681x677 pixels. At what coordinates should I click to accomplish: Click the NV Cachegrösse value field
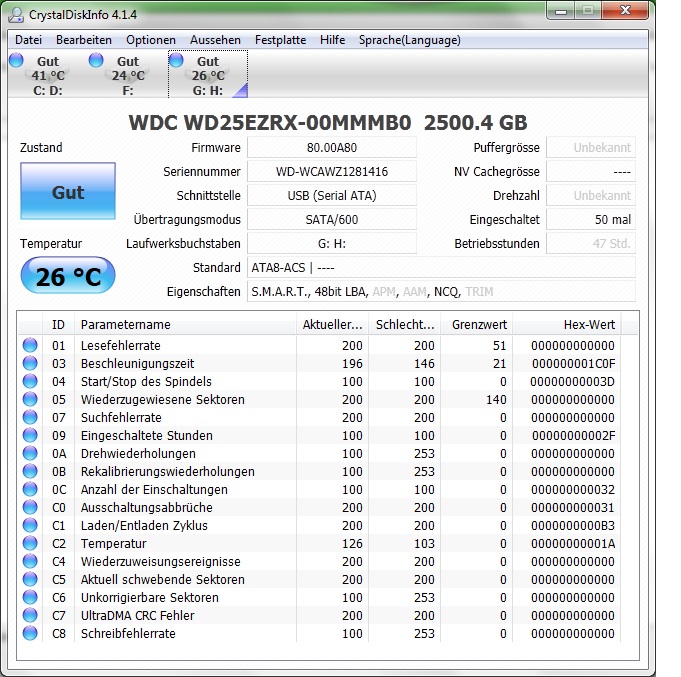(591, 172)
